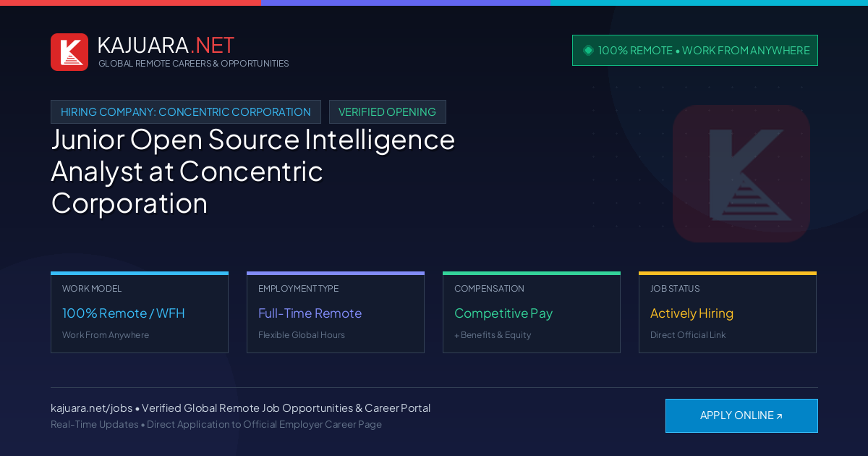Click the Competitive Pay value
This screenshot has height=456, width=868.
tap(503, 313)
